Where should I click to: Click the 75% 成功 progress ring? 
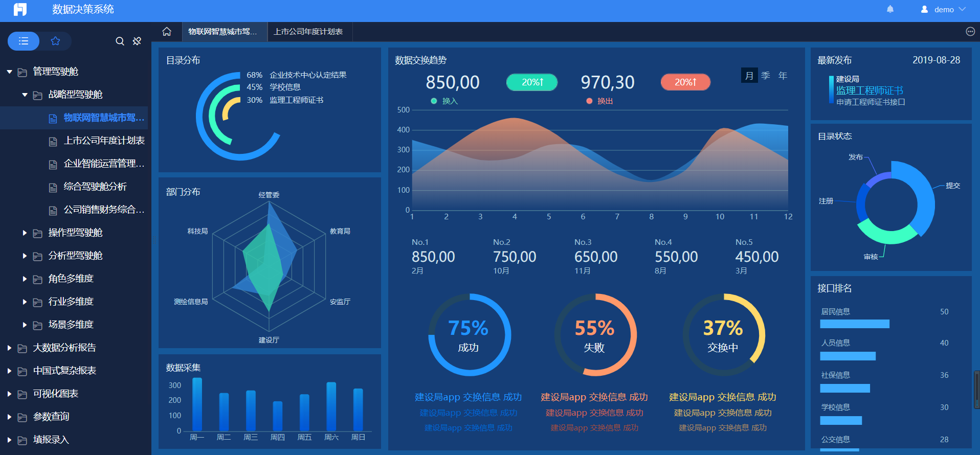click(469, 335)
